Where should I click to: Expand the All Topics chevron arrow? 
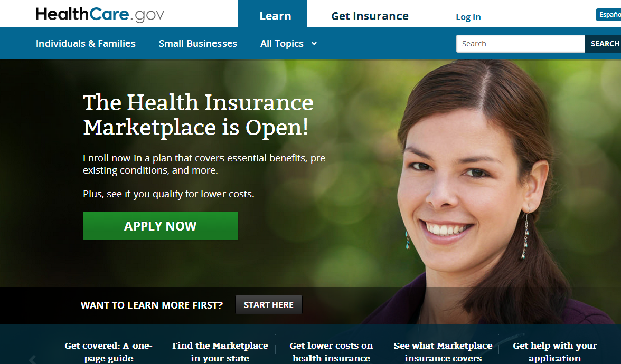pyautogui.click(x=314, y=43)
